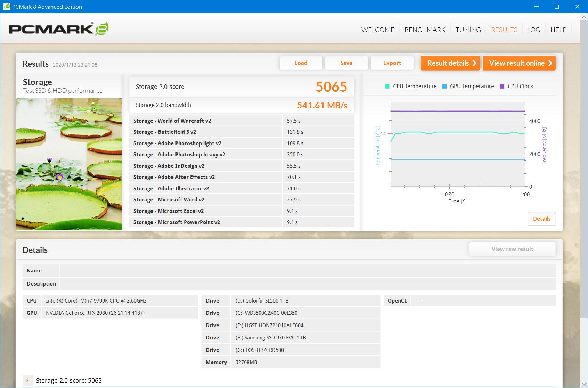Click the Microsoft Excel v2 row

tap(242, 211)
